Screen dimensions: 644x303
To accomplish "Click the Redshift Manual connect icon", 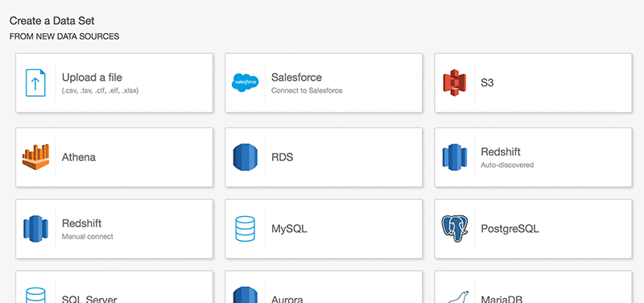I will tap(35, 229).
